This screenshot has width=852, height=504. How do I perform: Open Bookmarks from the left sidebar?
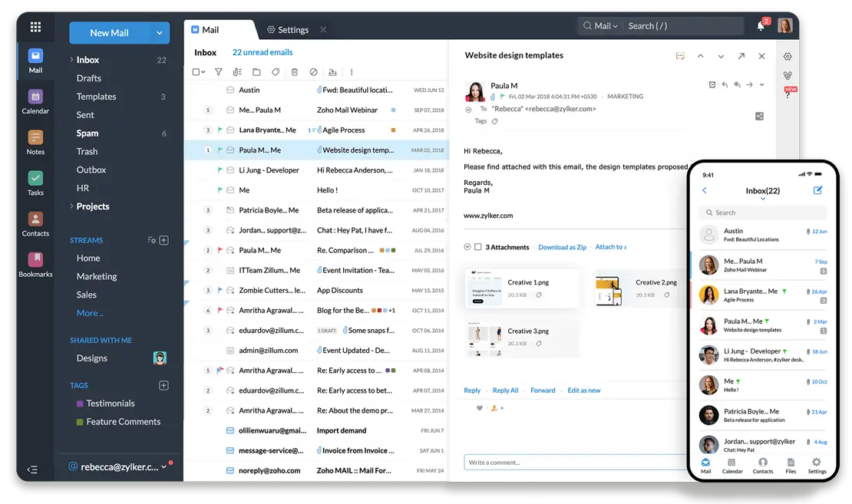[x=35, y=264]
